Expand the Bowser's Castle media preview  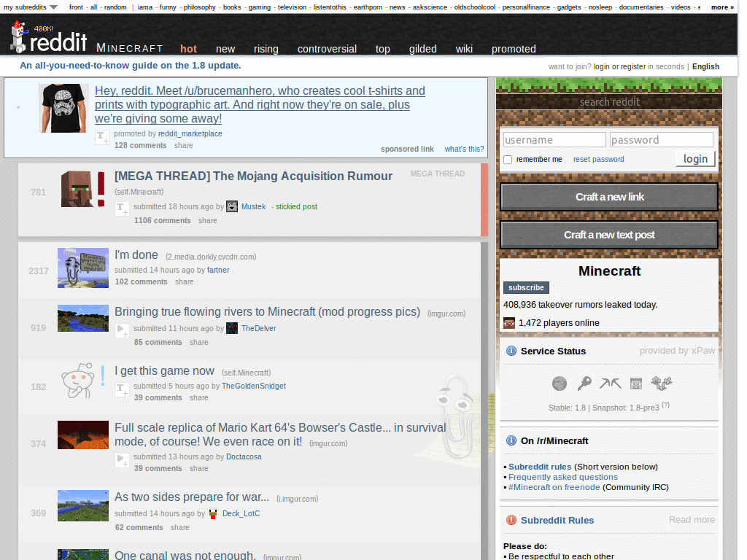(x=123, y=460)
